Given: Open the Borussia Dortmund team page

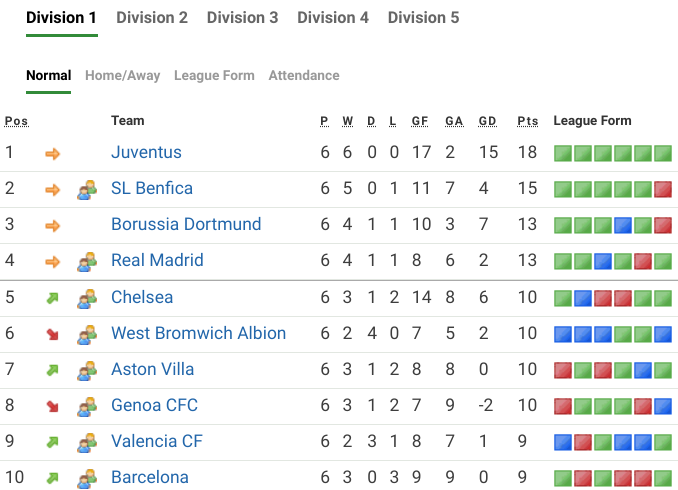Looking at the screenshot, I should point(186,225).
